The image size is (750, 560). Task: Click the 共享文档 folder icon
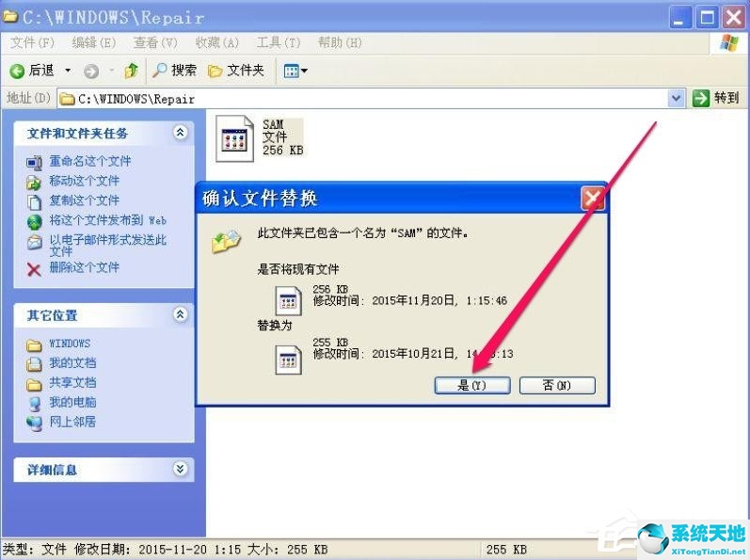[34, 385]
